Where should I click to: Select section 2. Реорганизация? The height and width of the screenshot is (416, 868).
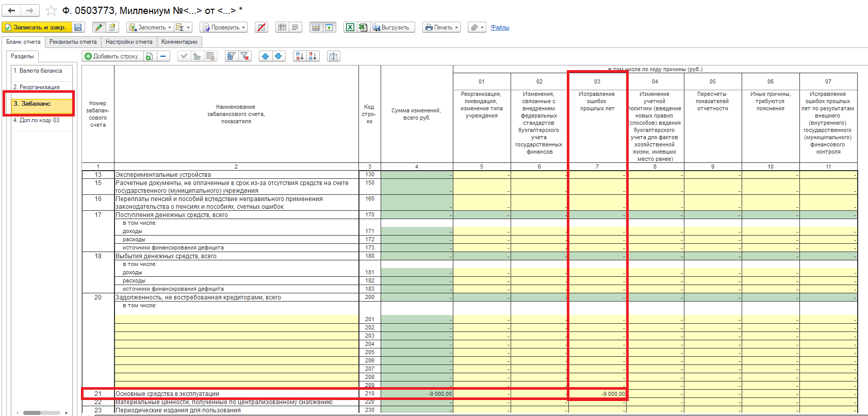tap(42, 87)
